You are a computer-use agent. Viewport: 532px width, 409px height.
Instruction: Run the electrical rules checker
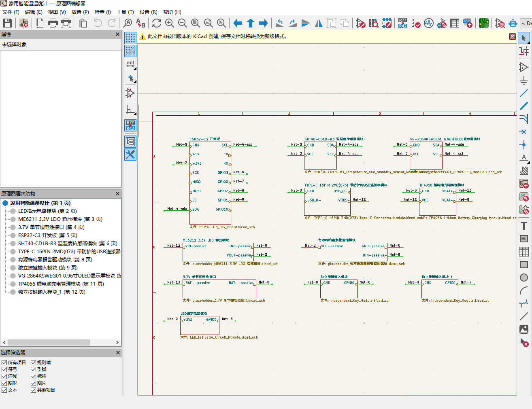[416, 23]
